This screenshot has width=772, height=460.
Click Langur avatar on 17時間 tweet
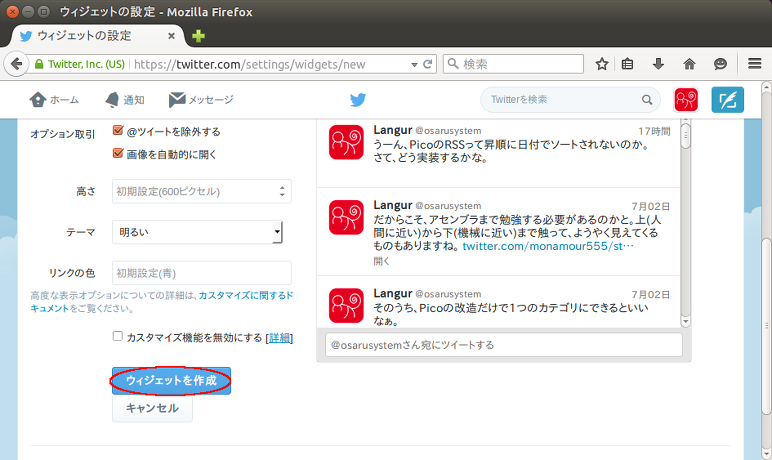[346, 142]
